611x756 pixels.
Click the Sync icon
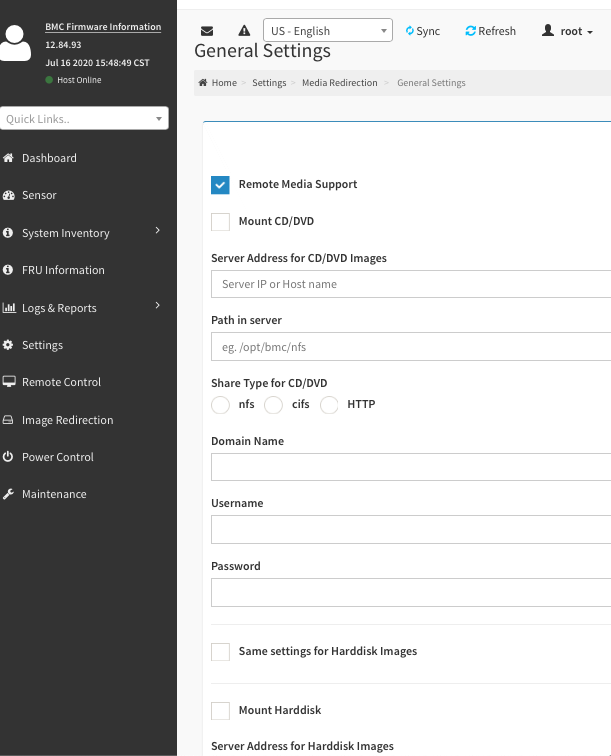pyautogui.click(x=409, y=31)
